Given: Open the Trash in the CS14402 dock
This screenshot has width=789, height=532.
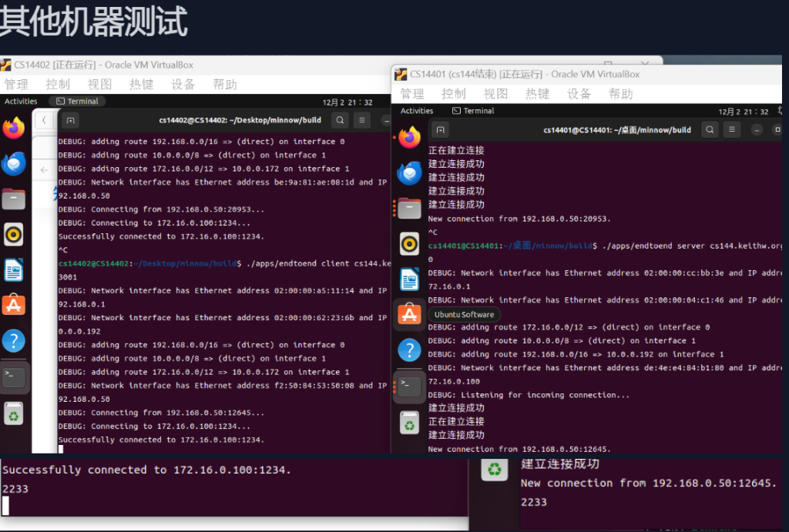Looking at the screenshot, I should [14, 413].
